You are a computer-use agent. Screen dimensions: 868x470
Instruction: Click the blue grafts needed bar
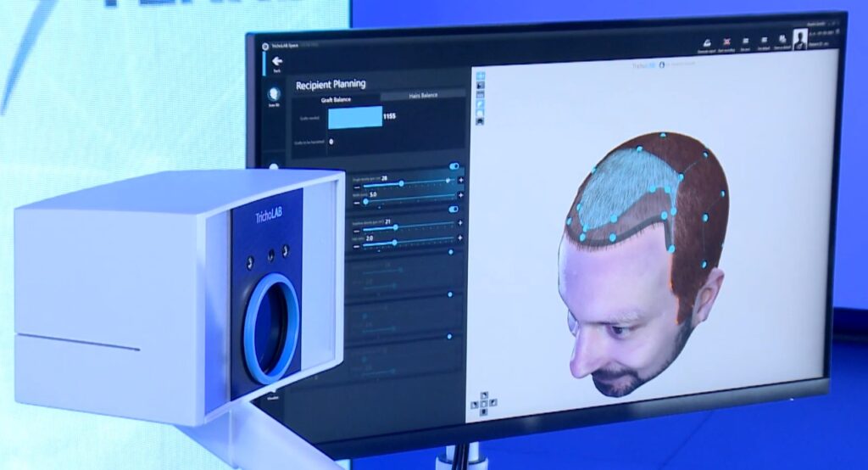coord(355,117)
